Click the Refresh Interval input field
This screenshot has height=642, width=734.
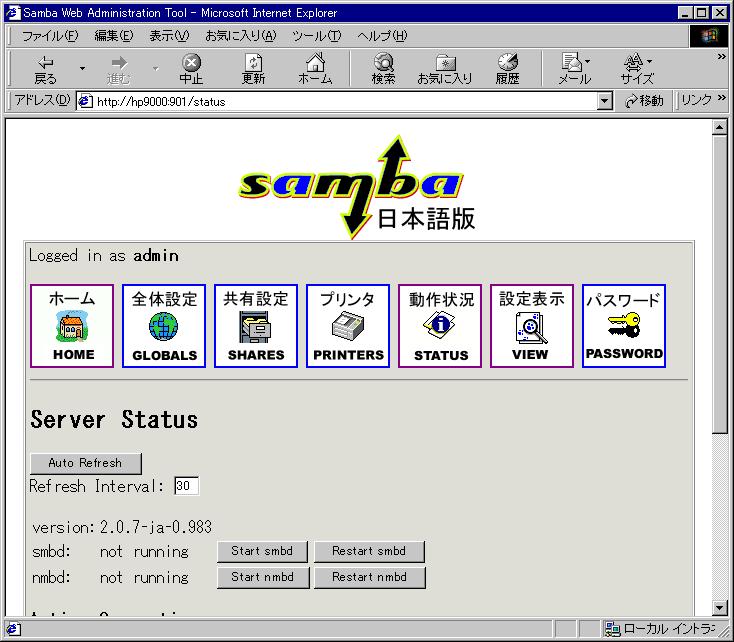186,486
